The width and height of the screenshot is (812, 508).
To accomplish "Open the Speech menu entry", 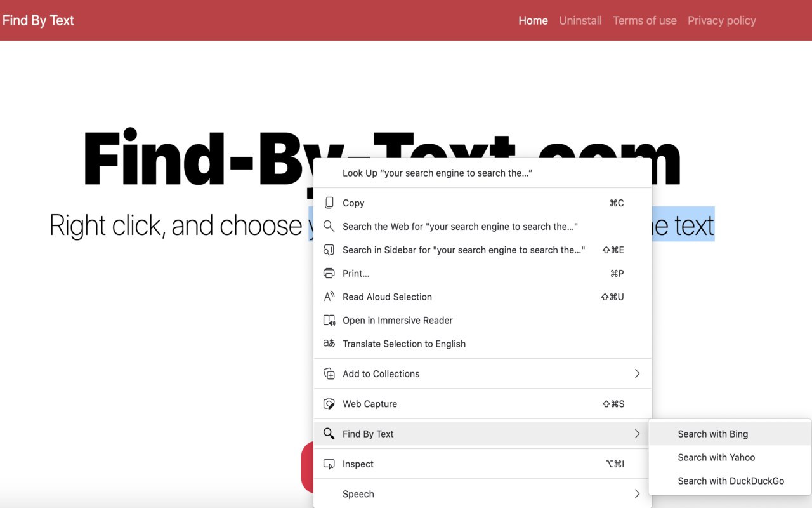I will (x=483, y=494).
